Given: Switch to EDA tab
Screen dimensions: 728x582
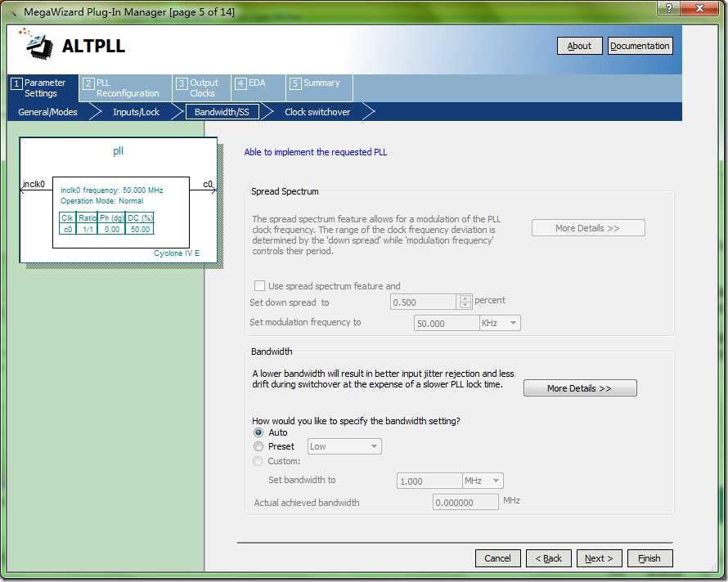Looking at the screenshot, I should [x=258, y=88].
